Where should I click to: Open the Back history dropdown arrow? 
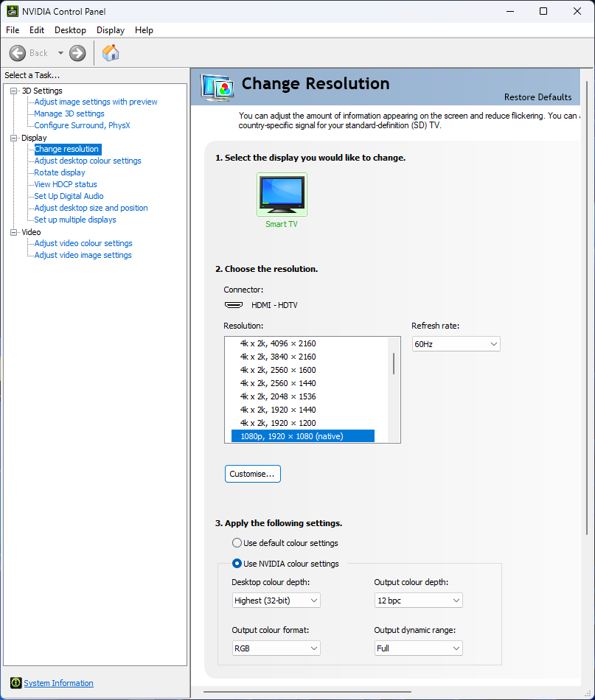(60, 53)
